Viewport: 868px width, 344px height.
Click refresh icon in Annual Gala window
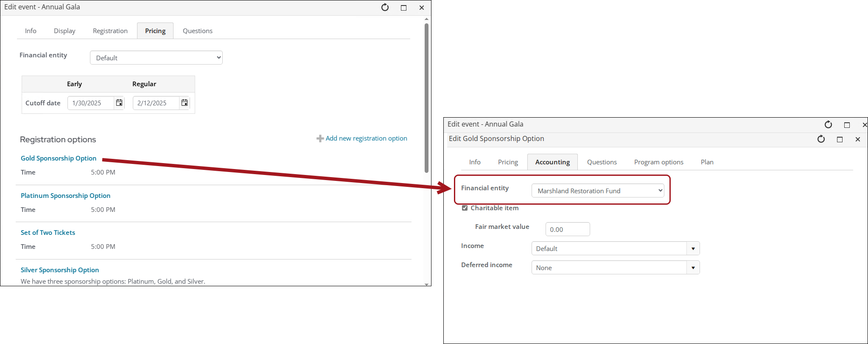(385, 8)
